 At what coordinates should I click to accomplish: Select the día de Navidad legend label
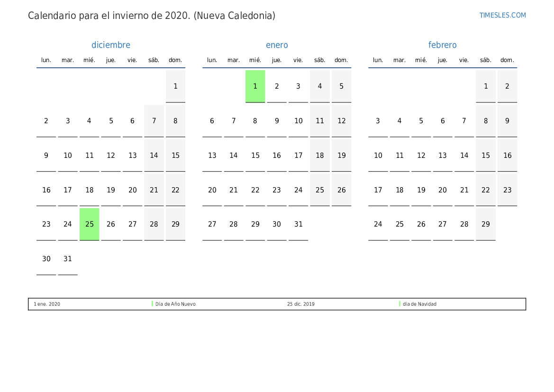pyautogui.click(x=419, y=304)
